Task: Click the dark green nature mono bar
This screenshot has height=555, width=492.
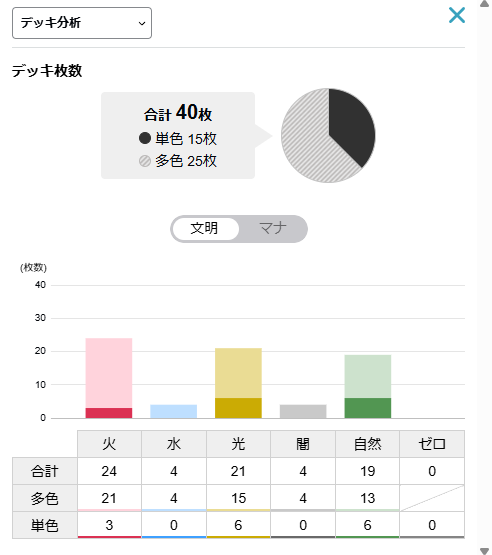Action: click(x=368, y=408)
